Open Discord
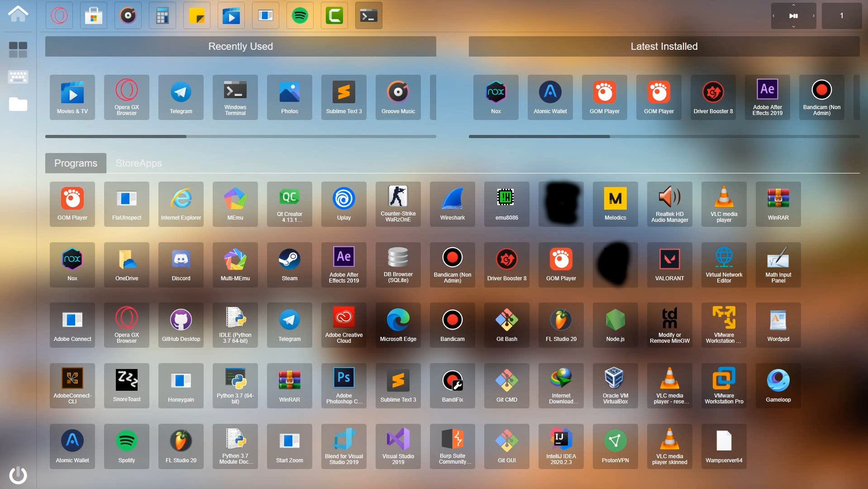The height and width of the screenshot is (489, 868). (x=181, y=265)
